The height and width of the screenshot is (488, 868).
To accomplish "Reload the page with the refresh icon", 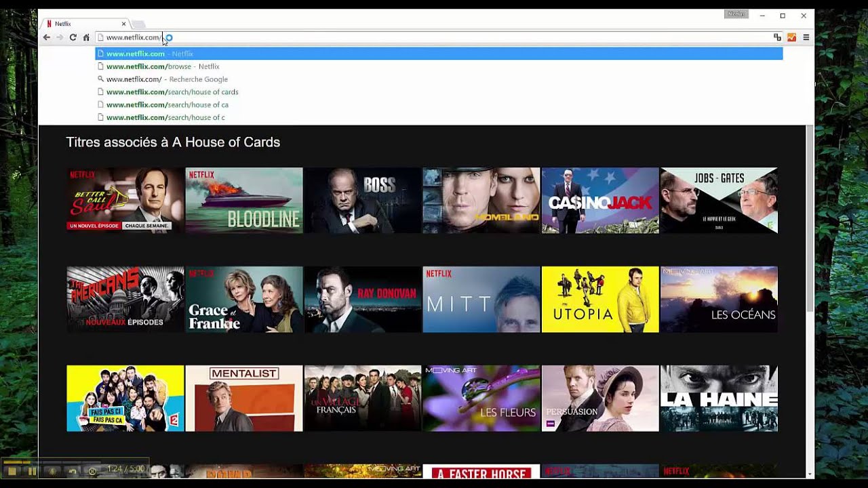I will pos(73,37).
